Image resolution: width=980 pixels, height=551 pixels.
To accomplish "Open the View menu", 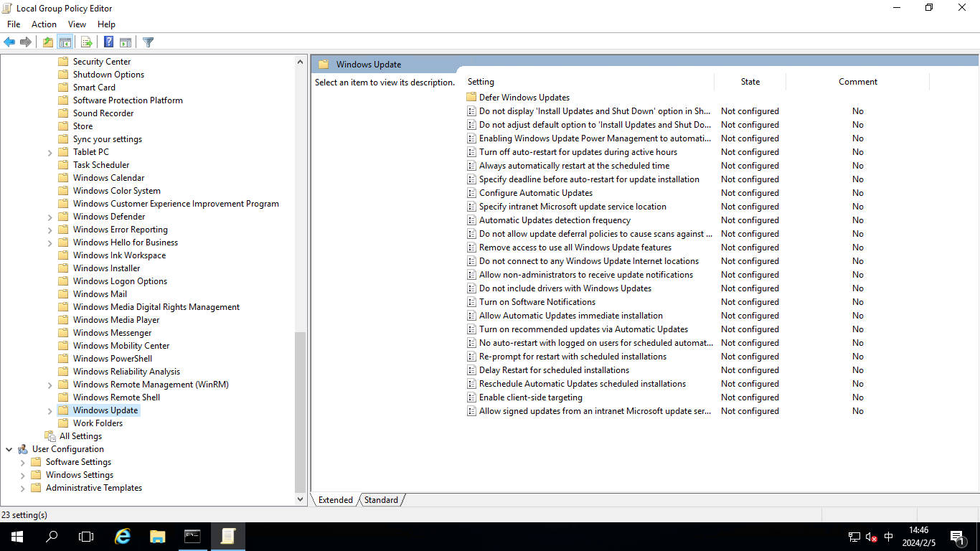I will [77, 24].
